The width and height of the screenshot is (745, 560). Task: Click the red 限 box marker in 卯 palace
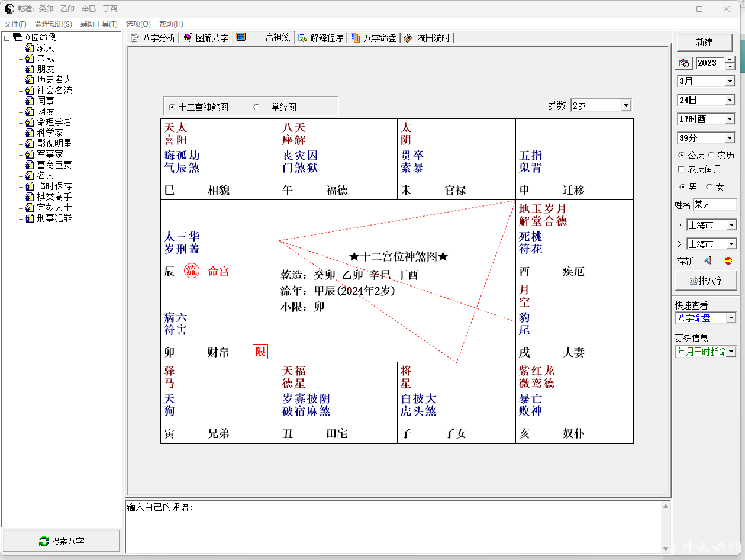point(260,352)
